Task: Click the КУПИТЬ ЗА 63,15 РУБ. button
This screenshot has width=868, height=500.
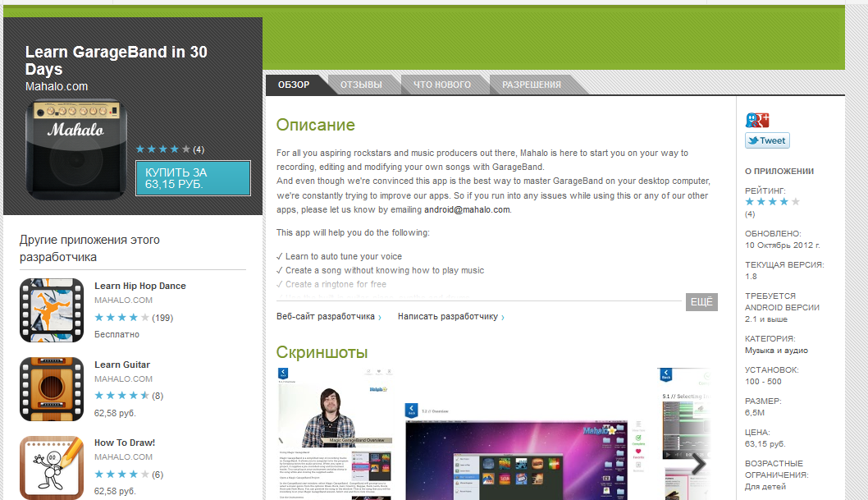Action: point(193,178)
